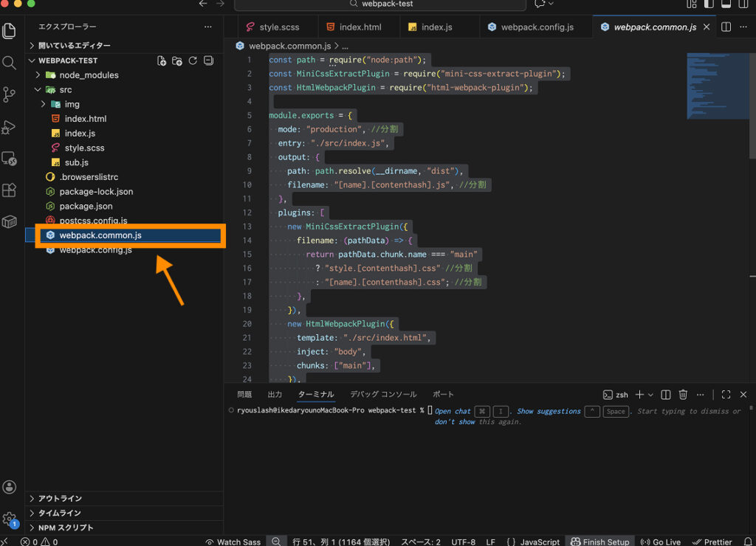
Task: Collapse the src folder
Action: click(x=66, y=90)
